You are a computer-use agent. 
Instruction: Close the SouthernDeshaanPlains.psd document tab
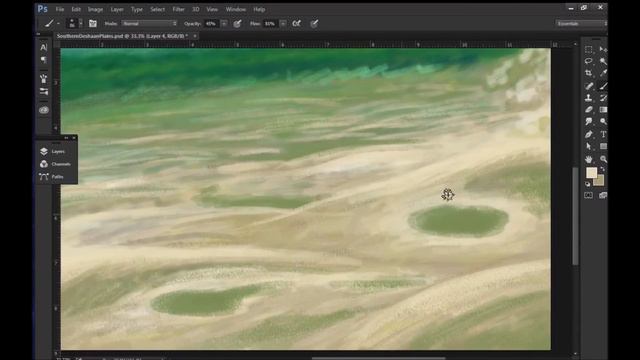(x=195, y=36)
